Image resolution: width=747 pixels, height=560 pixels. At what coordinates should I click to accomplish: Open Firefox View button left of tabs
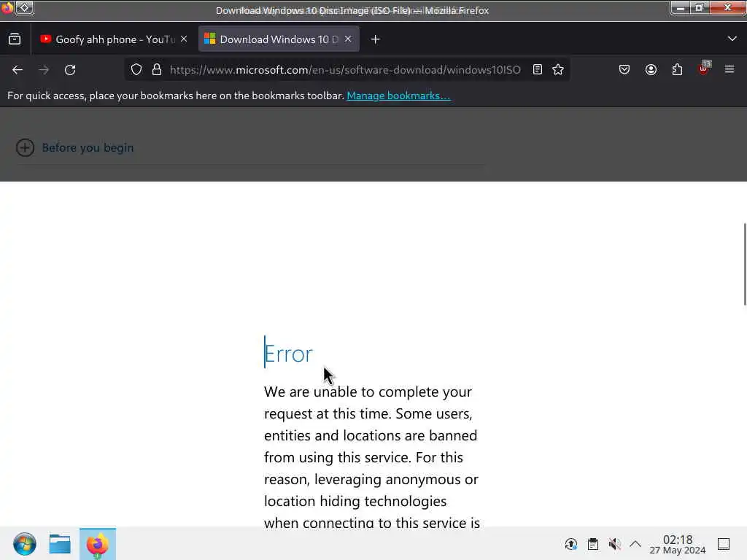click(15, 39)
